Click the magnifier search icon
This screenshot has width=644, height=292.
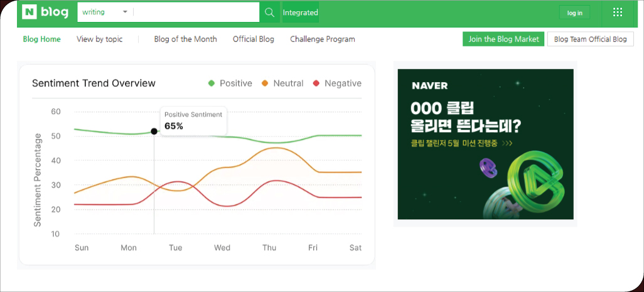pos(269,13)
